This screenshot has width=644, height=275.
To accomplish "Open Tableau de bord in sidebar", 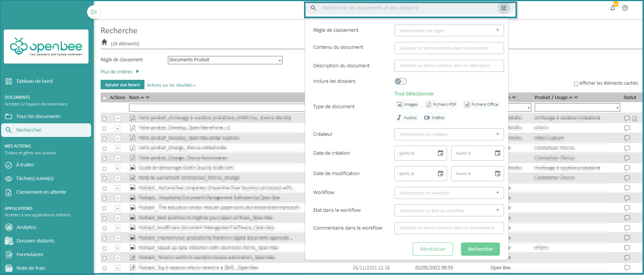I will click(x=34, y=81).
